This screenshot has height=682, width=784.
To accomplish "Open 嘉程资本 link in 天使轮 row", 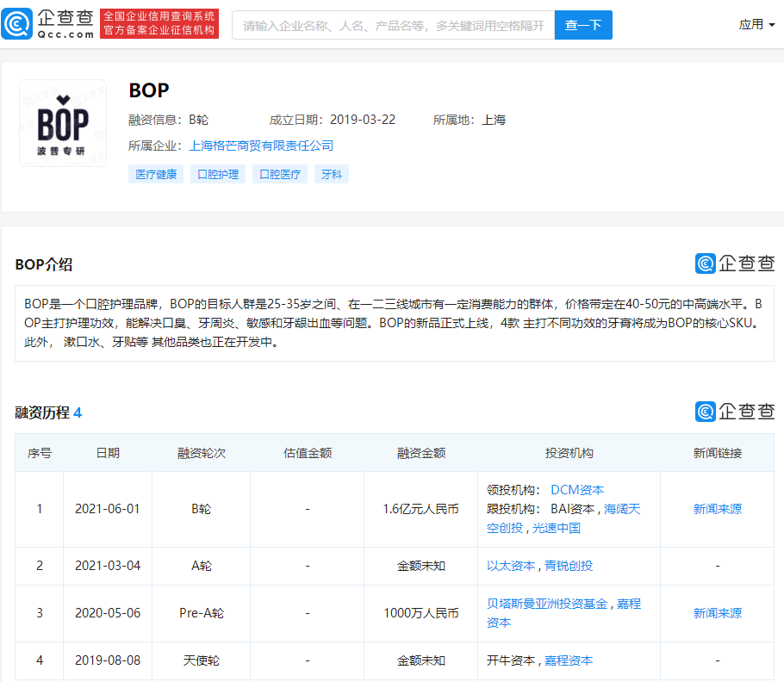I will 569,660.
